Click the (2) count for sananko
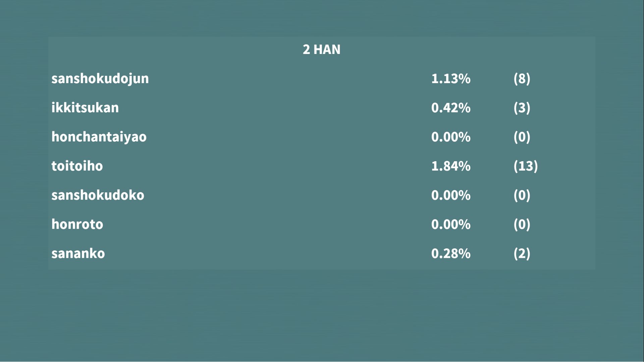The image size is (644, 362). point(522,254)
